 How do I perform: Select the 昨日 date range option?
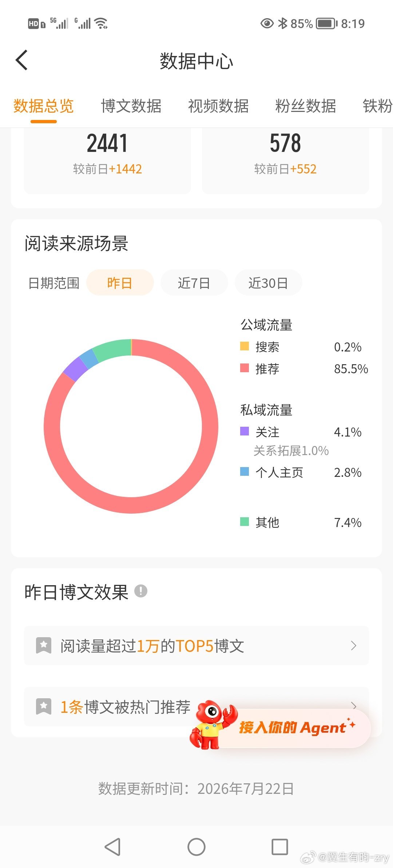(x=120, y=282)
